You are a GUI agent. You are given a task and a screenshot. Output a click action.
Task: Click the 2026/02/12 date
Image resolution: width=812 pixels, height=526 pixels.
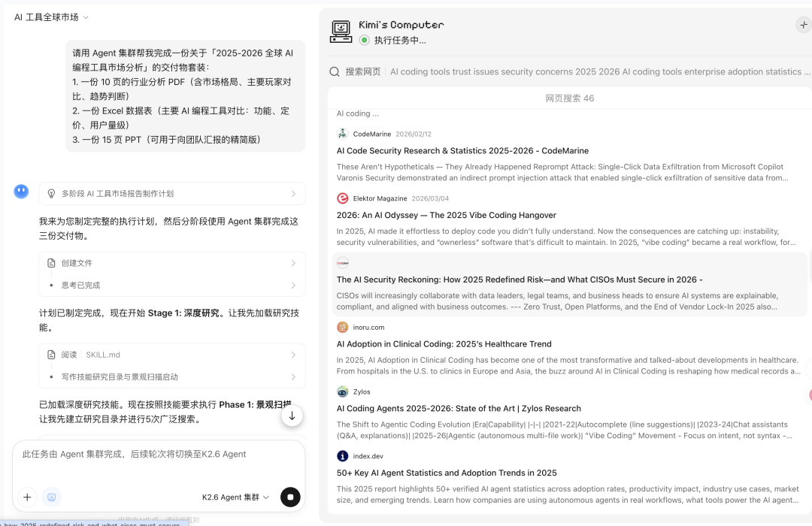click(414, 134)
